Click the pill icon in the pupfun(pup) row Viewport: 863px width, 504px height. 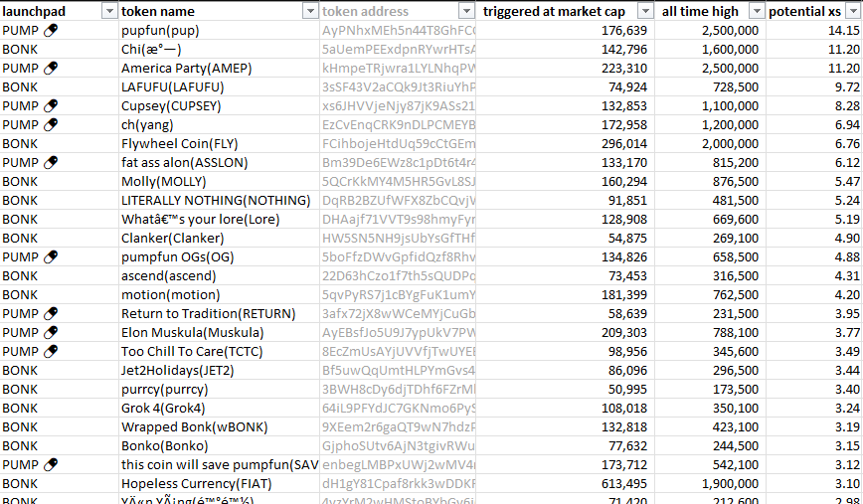point(51,30)
